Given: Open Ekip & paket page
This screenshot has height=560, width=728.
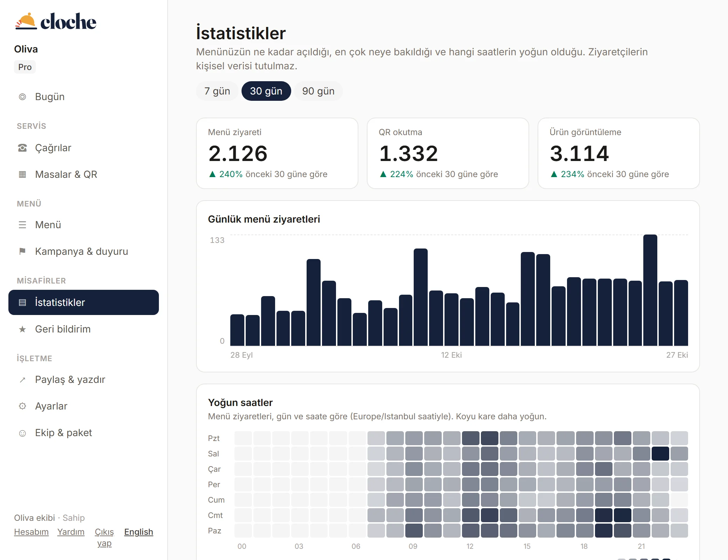Looking at the screenshot, I should coord(84,433).
